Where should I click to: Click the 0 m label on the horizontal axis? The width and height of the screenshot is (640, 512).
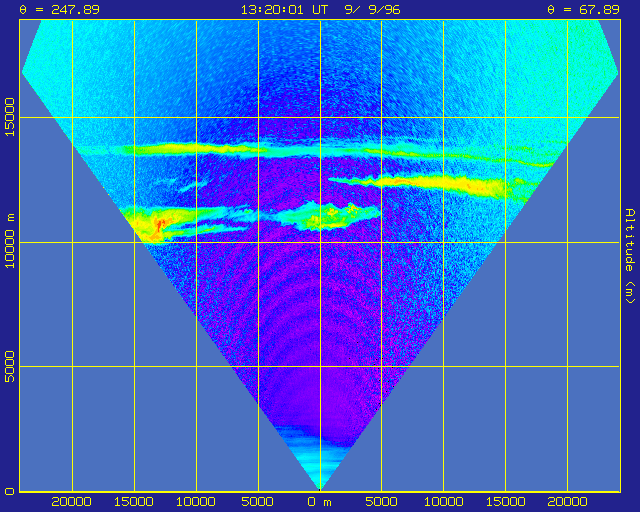click(320, 502)
